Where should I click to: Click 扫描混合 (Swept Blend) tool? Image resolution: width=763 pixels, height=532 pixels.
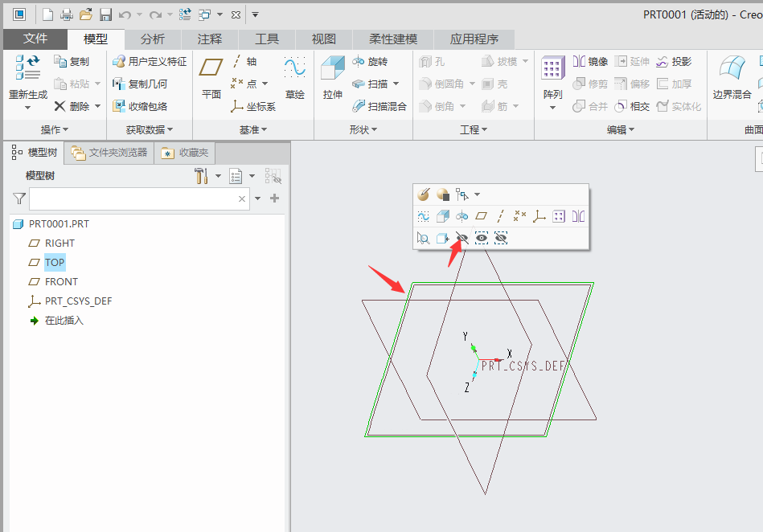379,106
